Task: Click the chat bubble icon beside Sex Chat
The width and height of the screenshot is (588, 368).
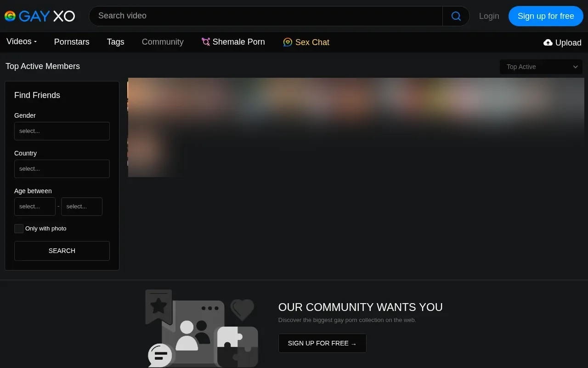Action: click(x=288, y=42)
